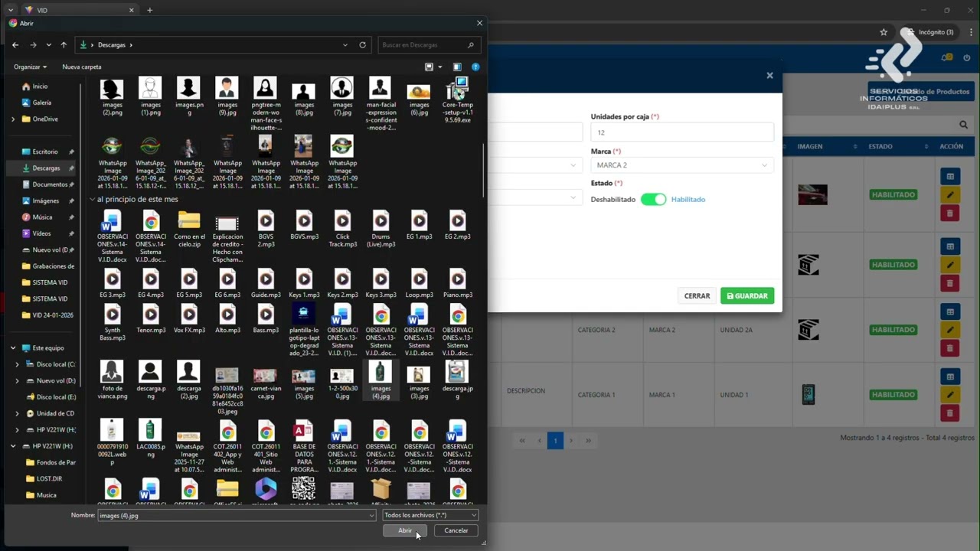Viewport: 980px width, 551px height.
Task: Click the CERRAR button in the modal
Action: click(697, 295)
